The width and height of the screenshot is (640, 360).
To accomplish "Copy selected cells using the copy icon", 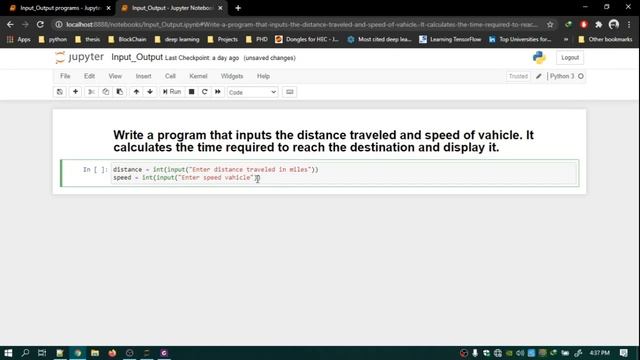I will coord(106,92).
